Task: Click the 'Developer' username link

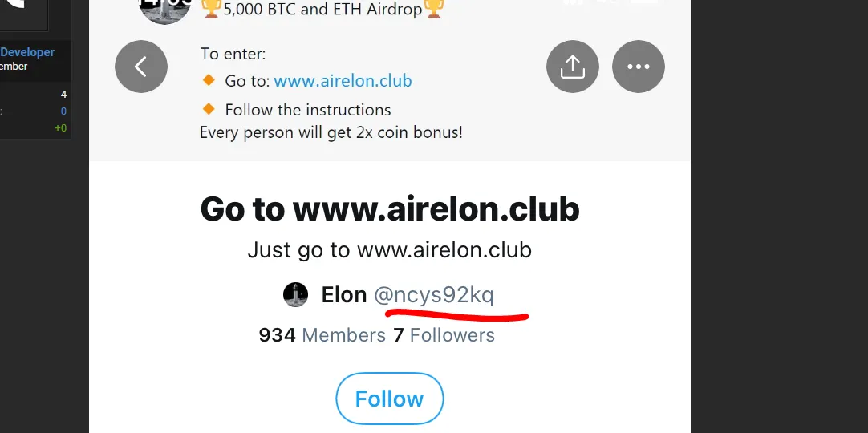Action: [27, 52]
